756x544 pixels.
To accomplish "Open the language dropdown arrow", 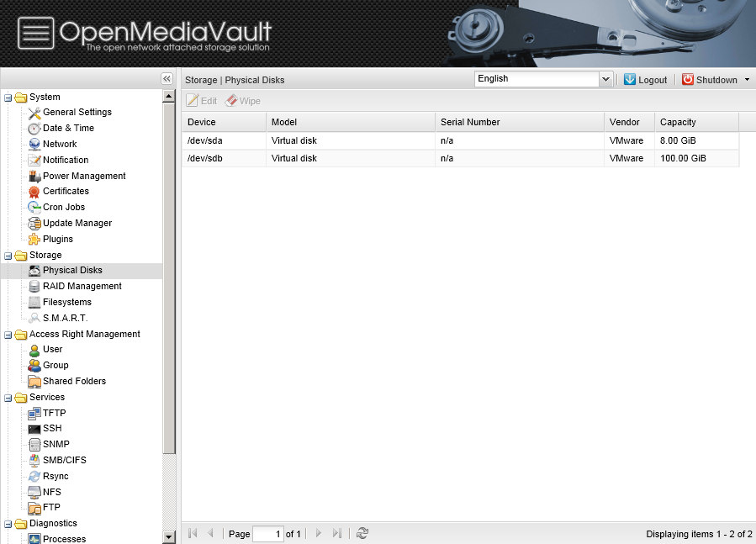I will pos(605,79).
